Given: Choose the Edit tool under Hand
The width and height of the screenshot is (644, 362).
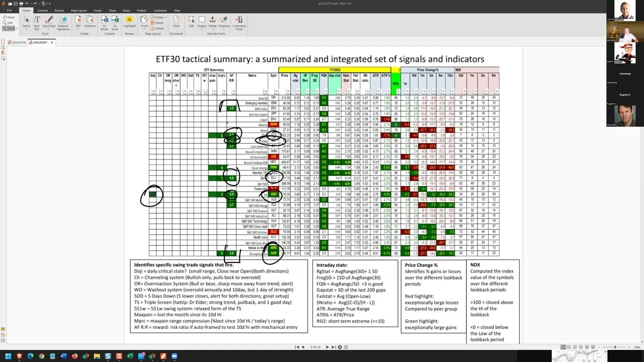Looking at the screenshot, I should (x=8, y=22).
